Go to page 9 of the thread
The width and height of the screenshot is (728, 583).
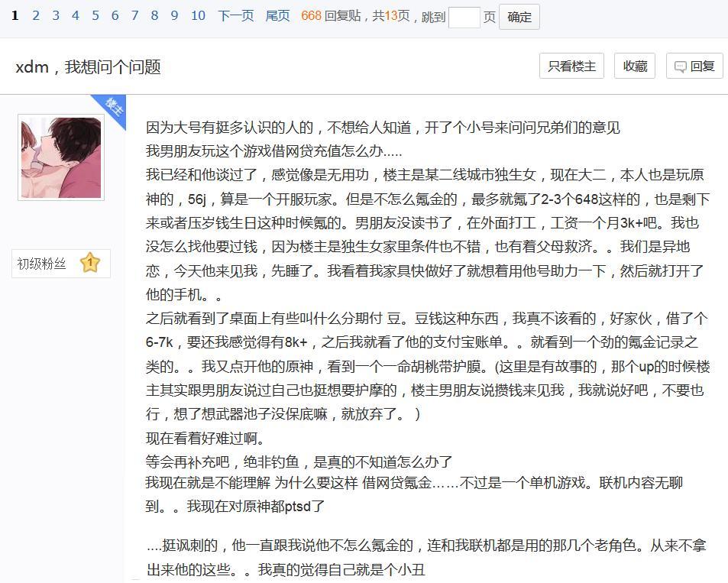[x=174, y=16]
